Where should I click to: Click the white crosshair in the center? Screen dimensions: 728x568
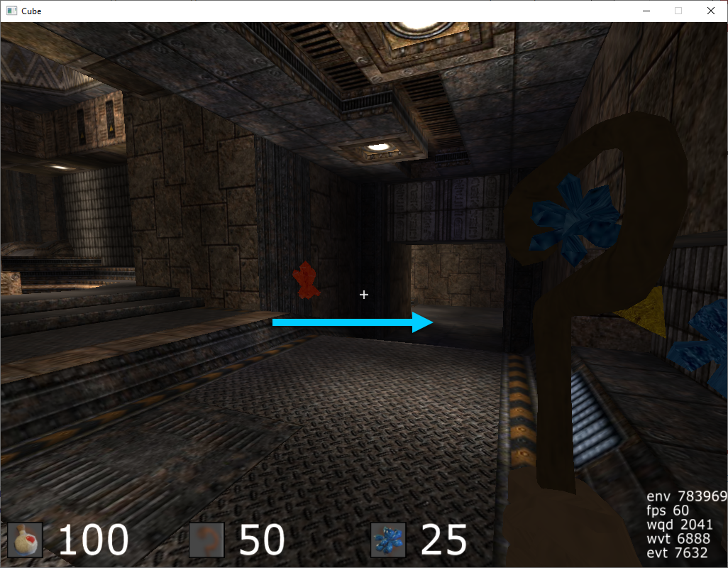(x=364, y=294)
